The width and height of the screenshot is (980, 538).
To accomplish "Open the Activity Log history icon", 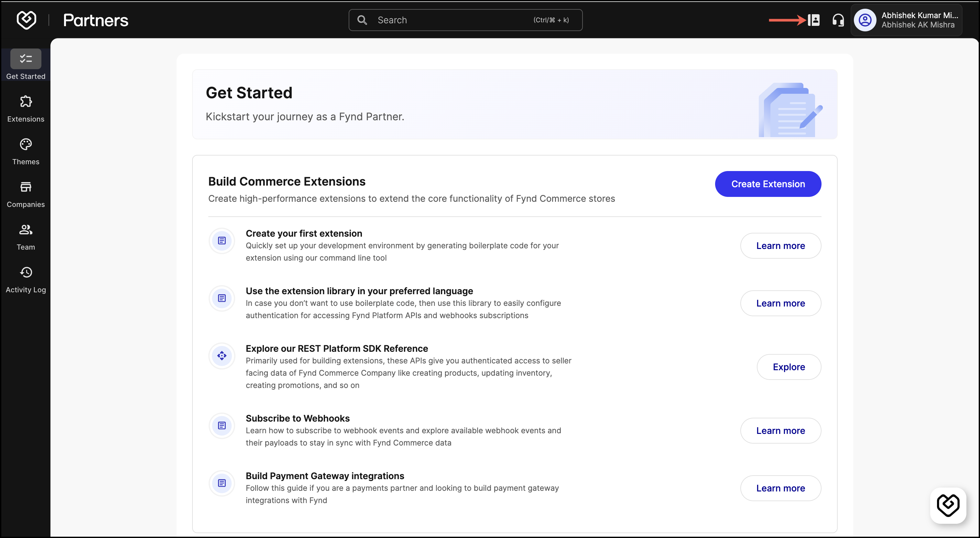I will [x=26, y=272].
